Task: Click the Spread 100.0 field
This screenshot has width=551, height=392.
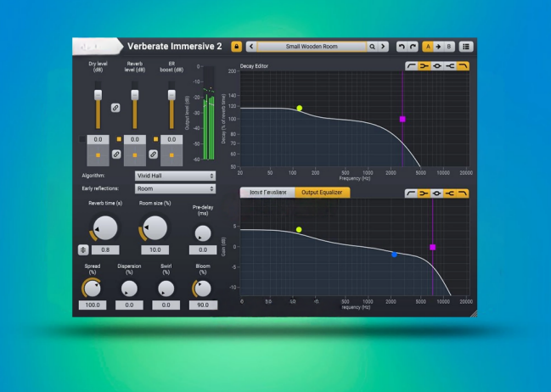Action: click(x=93, y=305)
